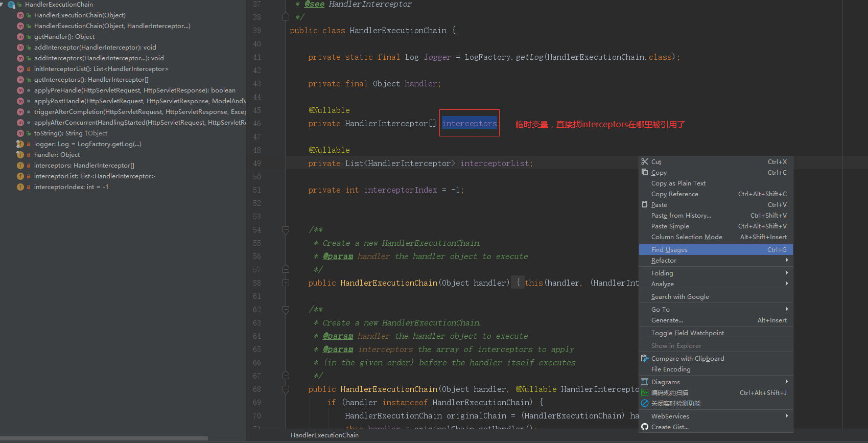This screenshot has width=868, height=443.
Task: Select interceptorIndex: int = -1 field
Action: pos(71,187)
